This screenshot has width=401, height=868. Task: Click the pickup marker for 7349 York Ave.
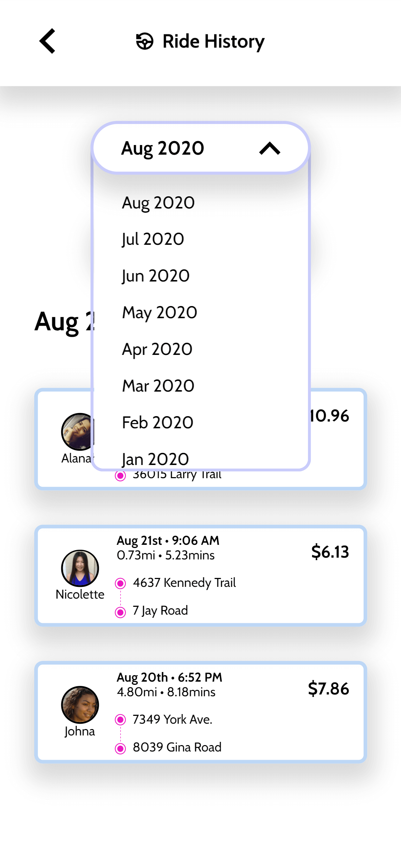point(120,720)
